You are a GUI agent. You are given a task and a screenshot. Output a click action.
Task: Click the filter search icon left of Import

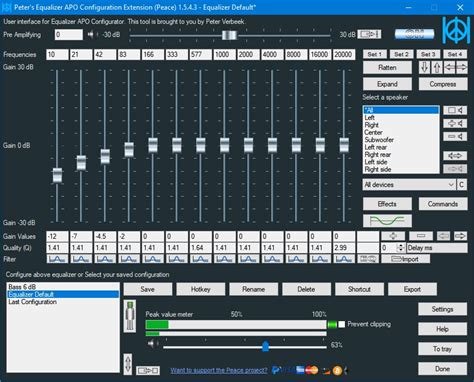pos(368,259)
